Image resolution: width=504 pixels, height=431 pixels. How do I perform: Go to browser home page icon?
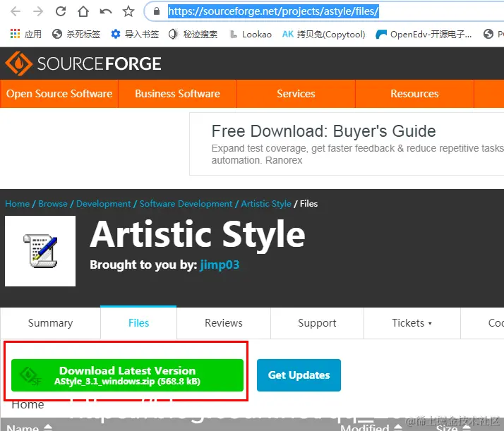click(83, 11)
